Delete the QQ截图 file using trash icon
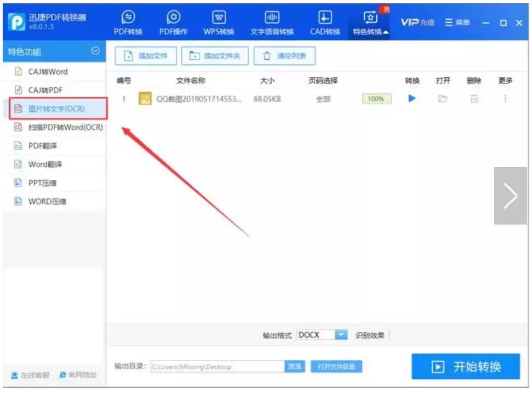This screenshot has height=393, width=532. [x=473, y=99]
